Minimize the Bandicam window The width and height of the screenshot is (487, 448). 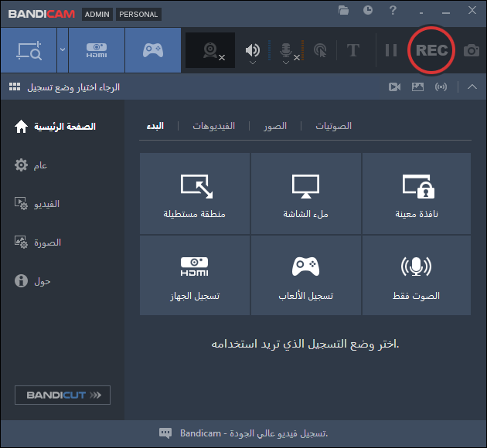click(x=446, y=12)
